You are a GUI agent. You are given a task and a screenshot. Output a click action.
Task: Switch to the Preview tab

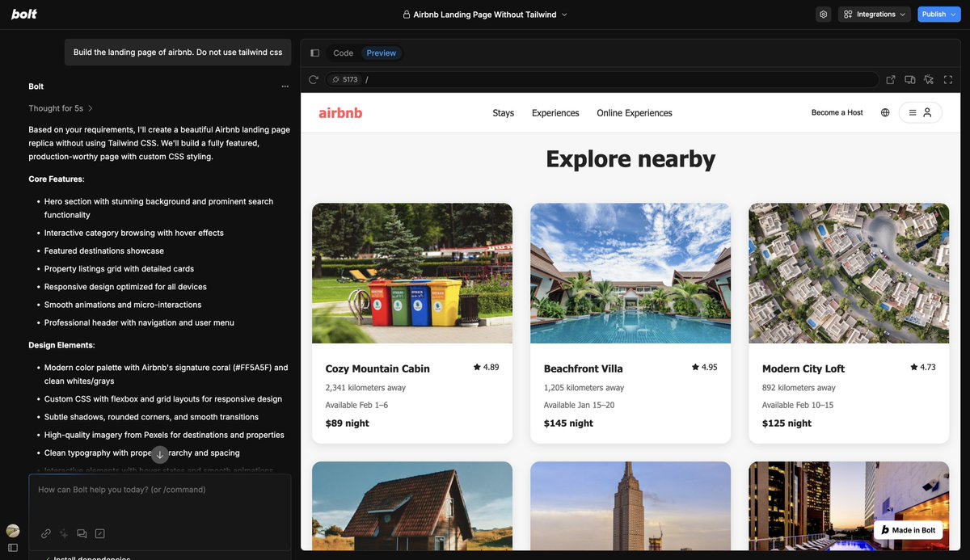(x=382, y=53)
